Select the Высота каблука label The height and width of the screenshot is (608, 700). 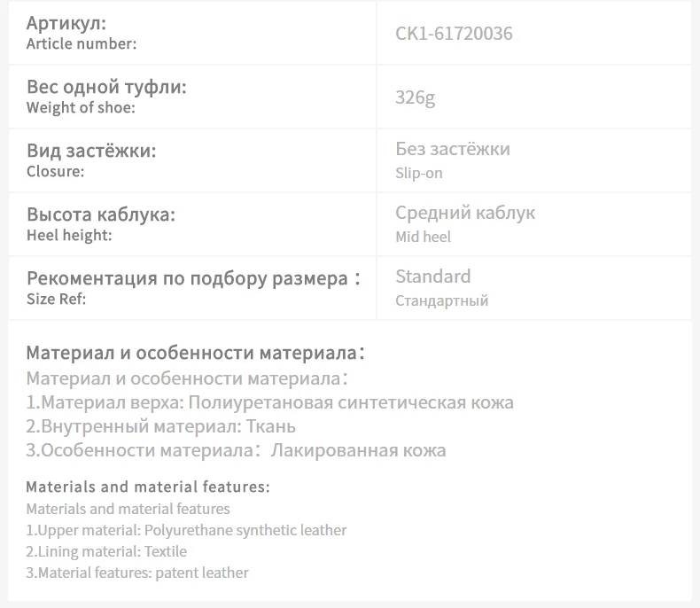pyautogui.click(x=101, y=214)
